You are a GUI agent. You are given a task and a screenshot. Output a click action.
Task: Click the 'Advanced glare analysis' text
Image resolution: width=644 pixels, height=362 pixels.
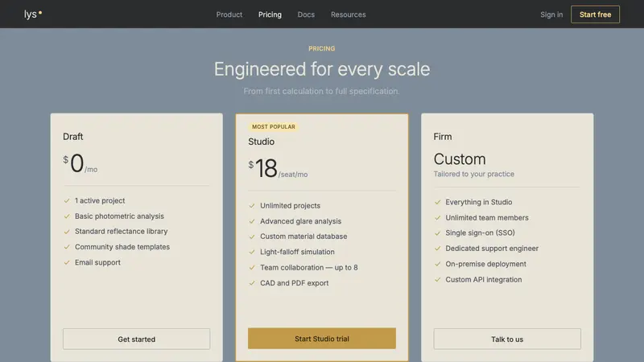pyautogui.click(x=300, y=221)
